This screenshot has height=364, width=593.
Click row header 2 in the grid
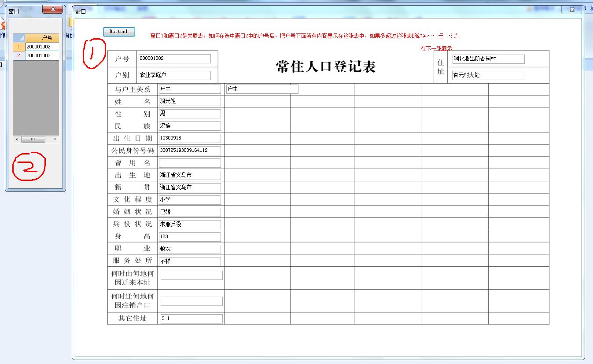click(19, 55)
